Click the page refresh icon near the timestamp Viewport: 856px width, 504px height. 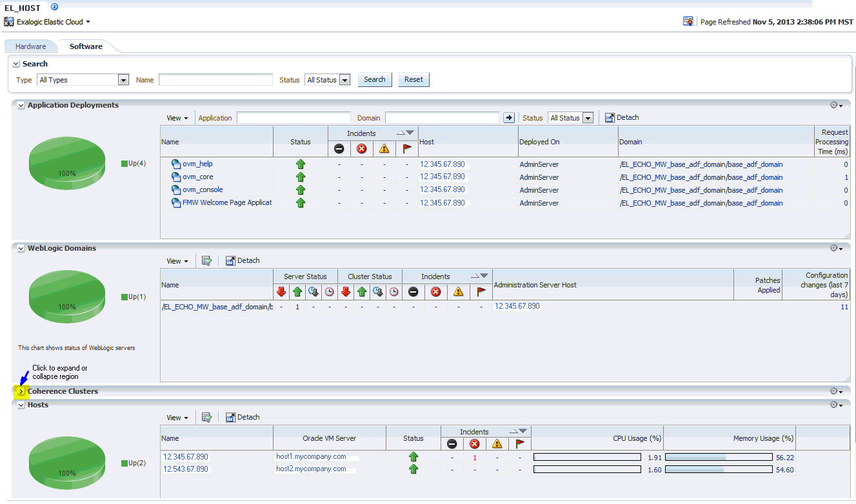(x=688, y=22)
